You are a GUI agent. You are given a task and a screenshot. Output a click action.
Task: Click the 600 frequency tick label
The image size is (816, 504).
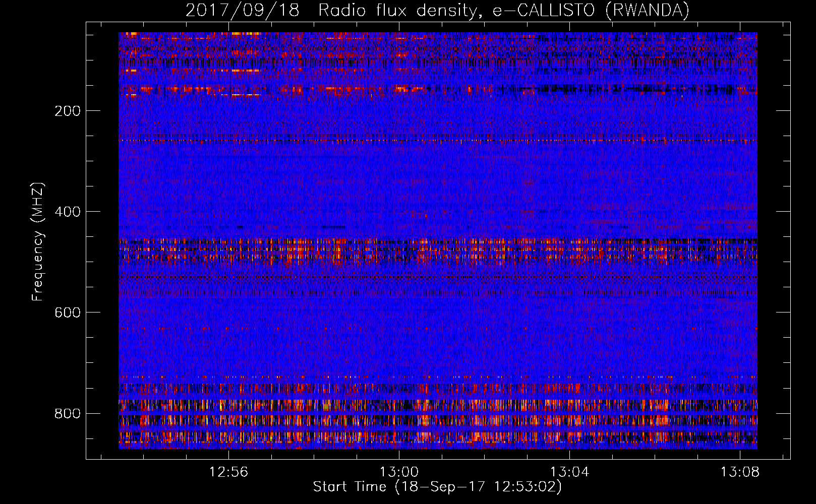(x=68, y=312)
